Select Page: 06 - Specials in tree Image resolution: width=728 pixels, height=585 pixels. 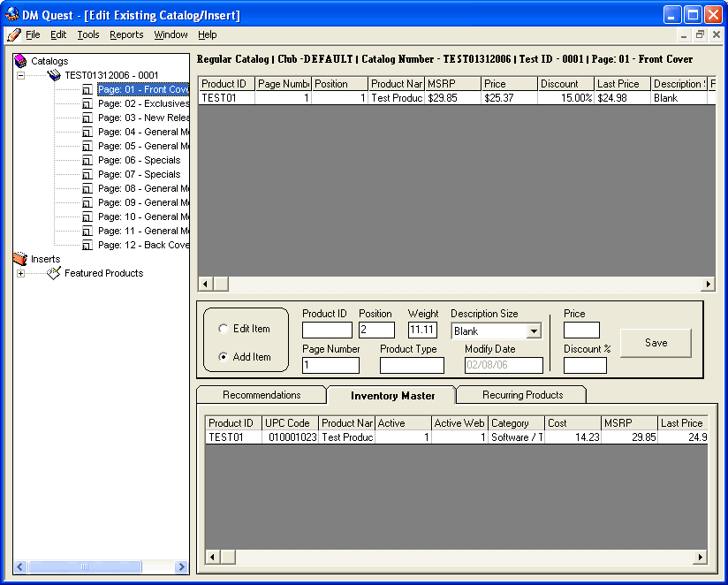[140, 160]
